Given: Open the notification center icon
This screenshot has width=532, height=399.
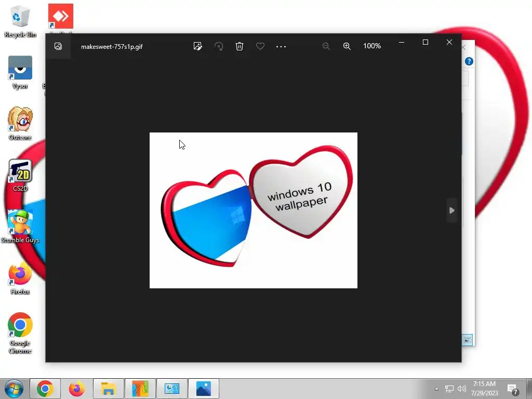Looking at the screenshot, I should pyautogui.click(x=513, y=390).
